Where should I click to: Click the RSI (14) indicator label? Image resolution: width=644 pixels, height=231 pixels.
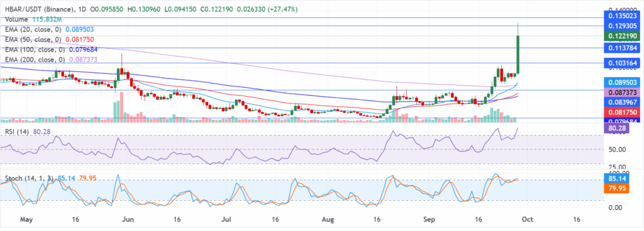tap(17, 131)
